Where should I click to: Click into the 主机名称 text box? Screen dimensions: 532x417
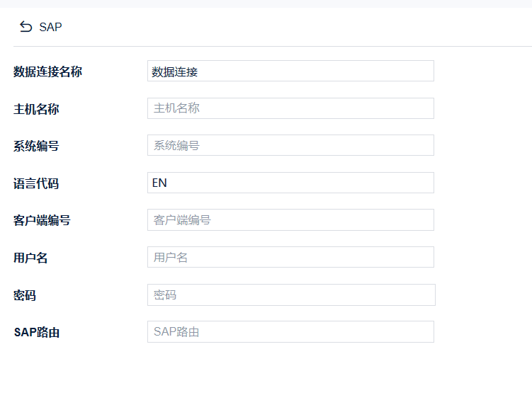click(x=290, y=108)
